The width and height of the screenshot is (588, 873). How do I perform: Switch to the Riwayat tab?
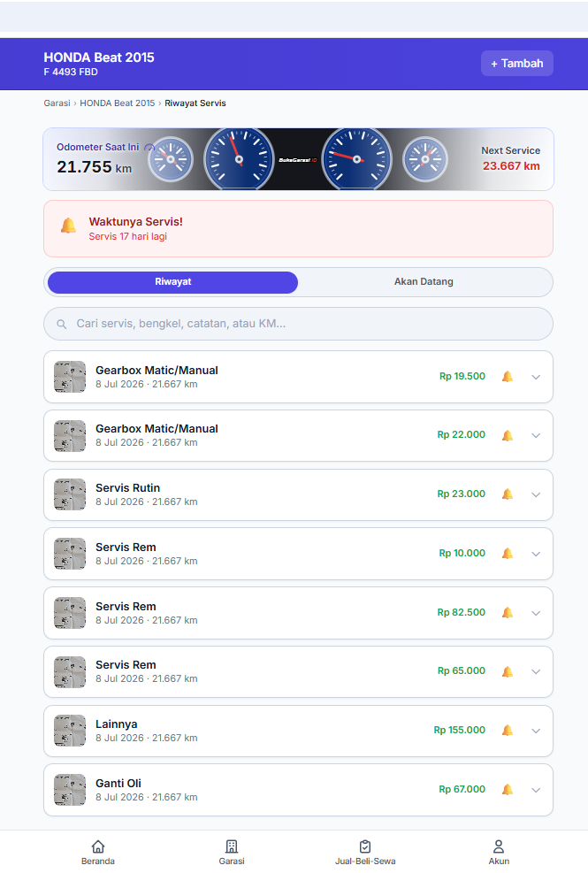tap(172, 282)
